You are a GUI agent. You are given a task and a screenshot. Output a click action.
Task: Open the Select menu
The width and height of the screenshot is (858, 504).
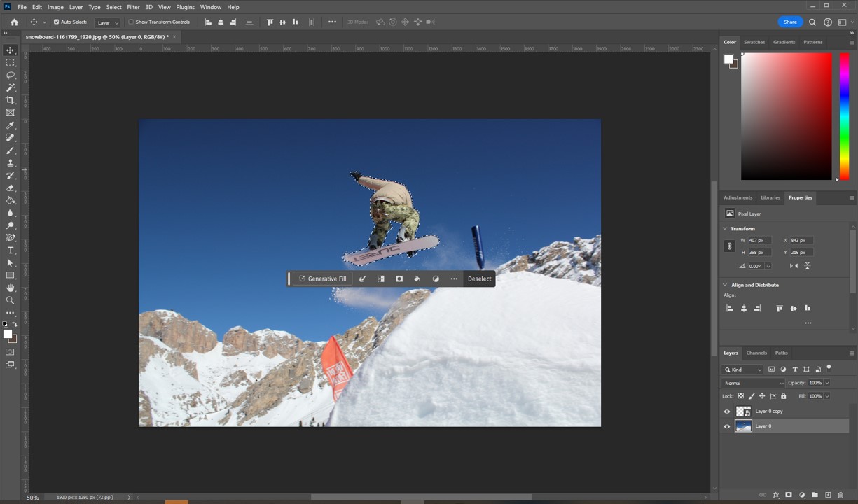point(114,7)
